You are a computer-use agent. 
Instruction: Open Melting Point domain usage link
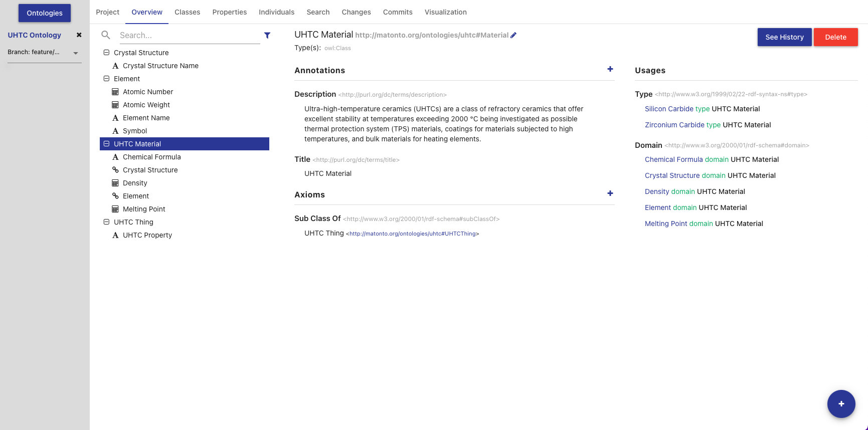pos(666,224)
